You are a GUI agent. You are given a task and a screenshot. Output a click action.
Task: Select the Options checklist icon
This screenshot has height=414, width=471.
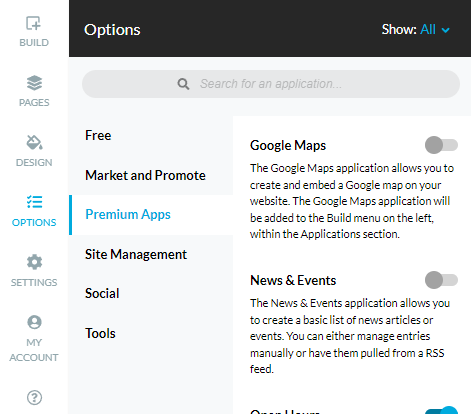click(x=34, y=202)
